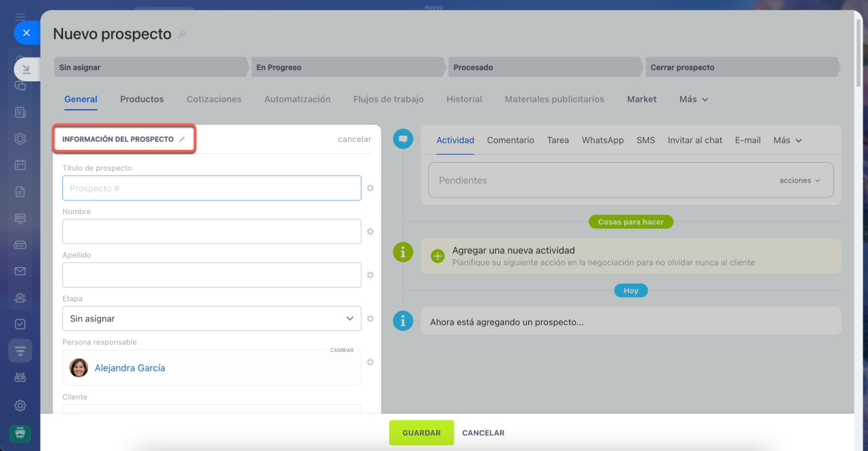Click the blue chat bubble timeline icon

click(403, 139)
